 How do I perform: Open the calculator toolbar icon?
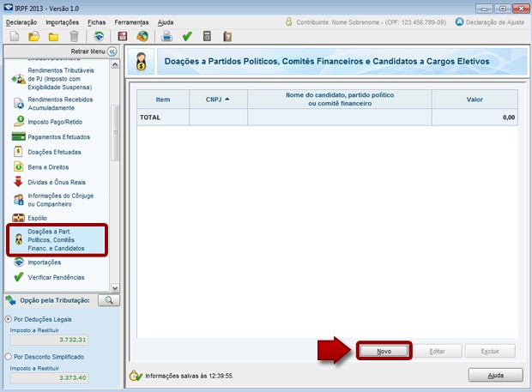pos(207,36)
